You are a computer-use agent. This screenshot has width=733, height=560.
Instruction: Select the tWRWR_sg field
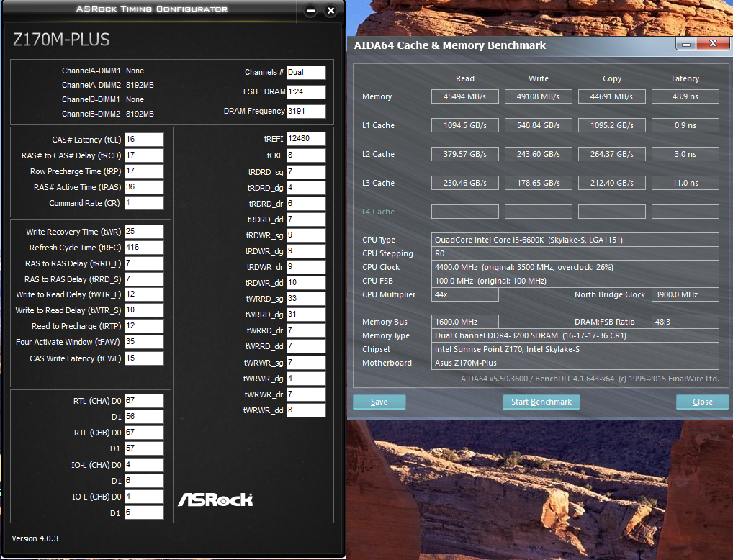306,362
